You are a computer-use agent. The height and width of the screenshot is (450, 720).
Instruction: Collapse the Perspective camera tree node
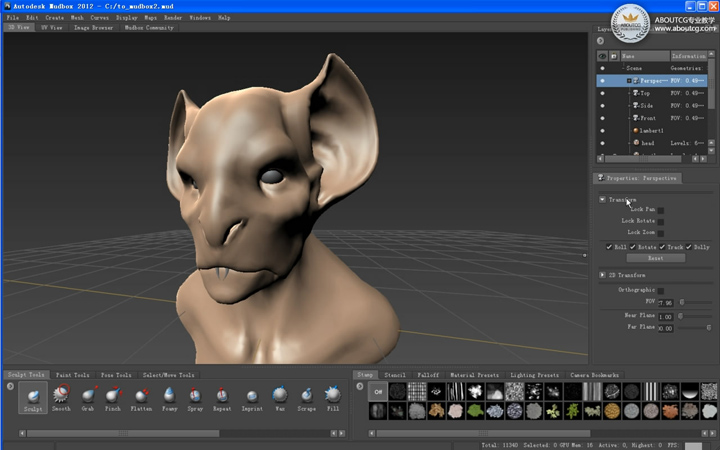pos(629,81)
